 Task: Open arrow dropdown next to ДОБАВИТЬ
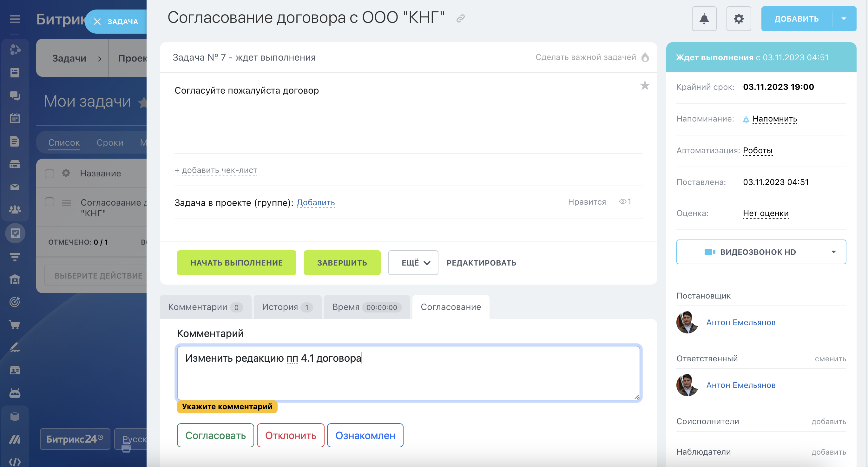(844, 19)
